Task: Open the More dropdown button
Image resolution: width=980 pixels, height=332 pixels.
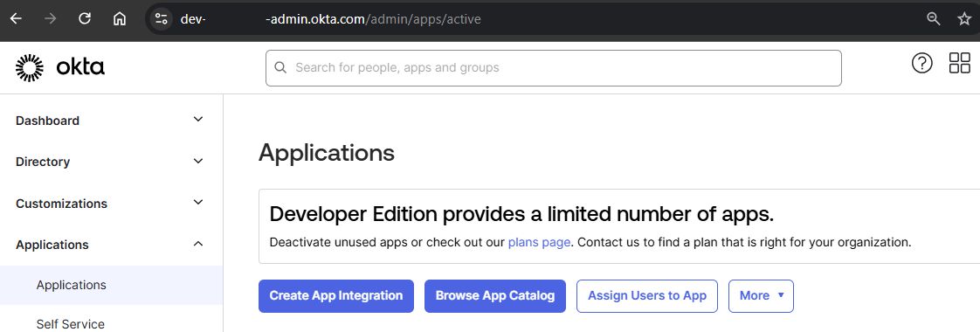Action: coord(761,295)
